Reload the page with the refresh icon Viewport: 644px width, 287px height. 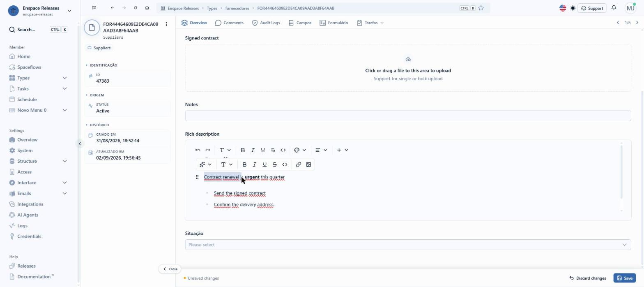(x=136, y=8)
